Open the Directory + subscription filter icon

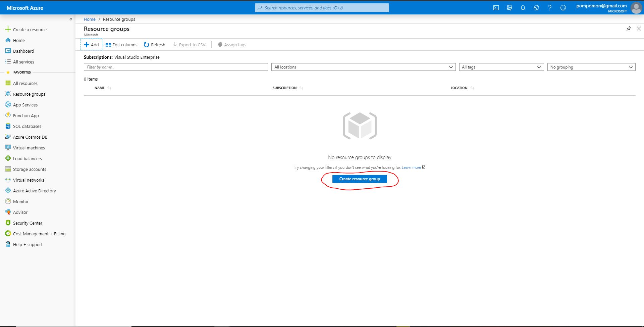coord(509,8)
